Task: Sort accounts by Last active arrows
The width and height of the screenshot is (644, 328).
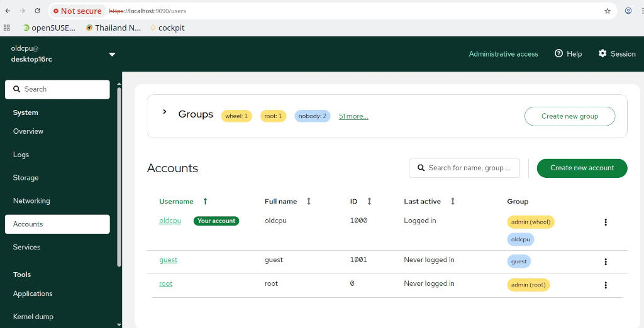Action: pyautogui.click(x=452, y=201)
